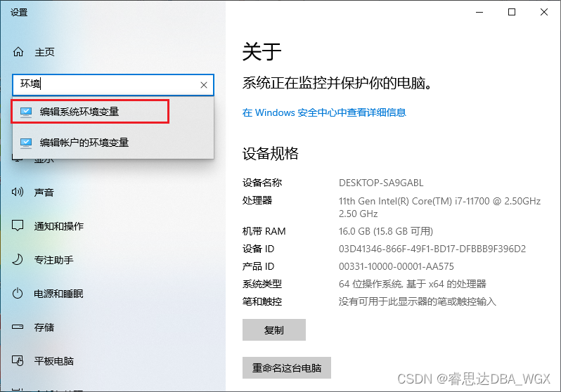Open 专注助手 settings page

(x=53, y=260)
